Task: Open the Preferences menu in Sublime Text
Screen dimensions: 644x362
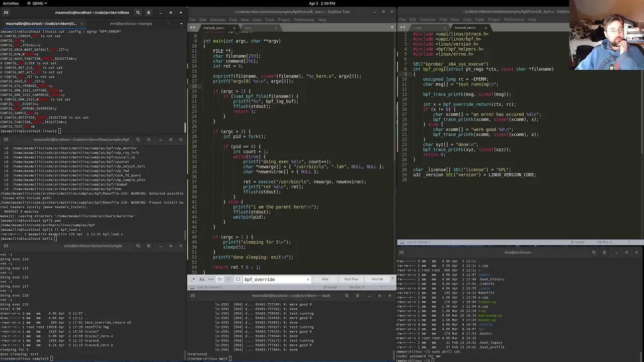Action: click(x=304, y=20)
